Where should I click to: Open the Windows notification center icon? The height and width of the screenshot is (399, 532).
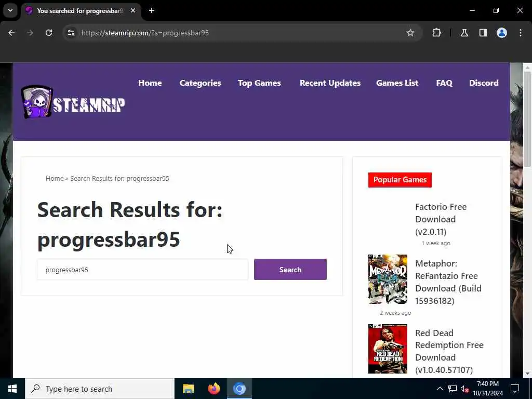[x=515, y=389]
